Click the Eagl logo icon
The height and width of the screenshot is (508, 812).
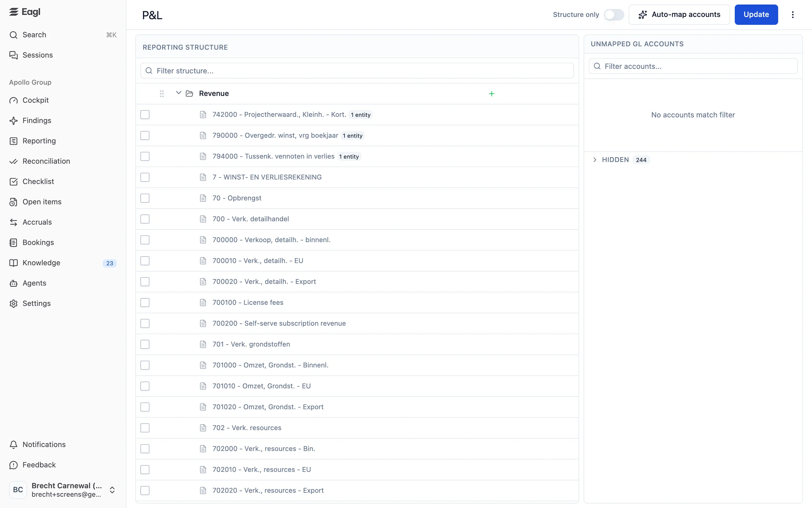pyautogui.click(x=14, y=12)
